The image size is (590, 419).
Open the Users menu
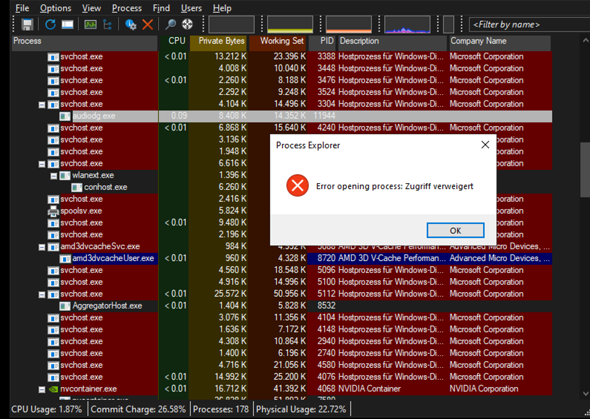(x=191, y=8)
